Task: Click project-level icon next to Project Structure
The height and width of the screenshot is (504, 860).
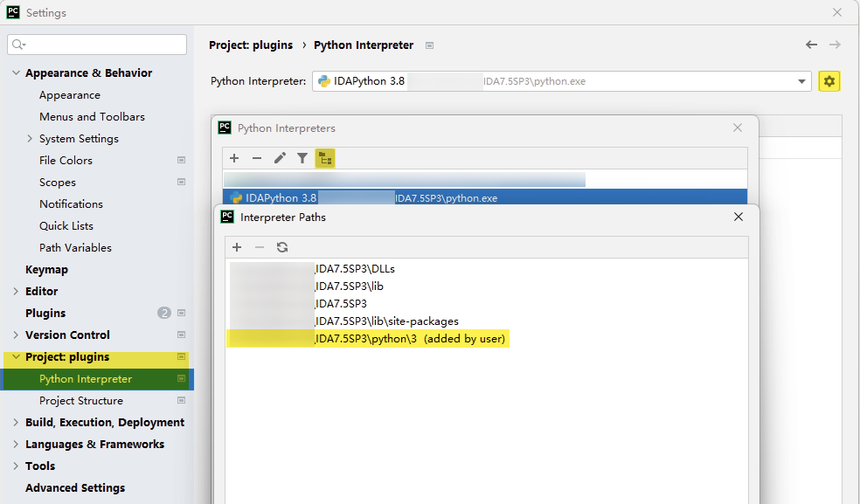Action: click(181, 400)
